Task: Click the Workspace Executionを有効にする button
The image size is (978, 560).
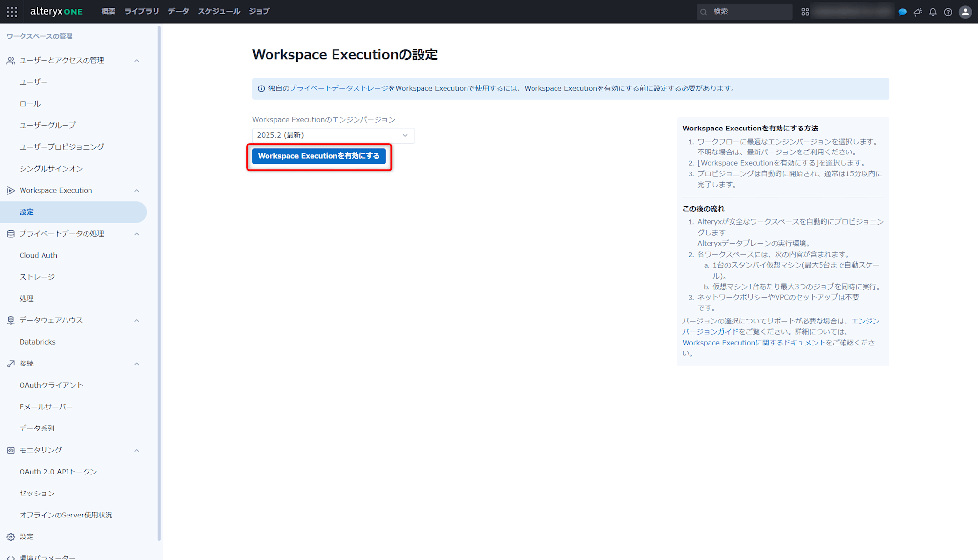Action: [319, 156]
